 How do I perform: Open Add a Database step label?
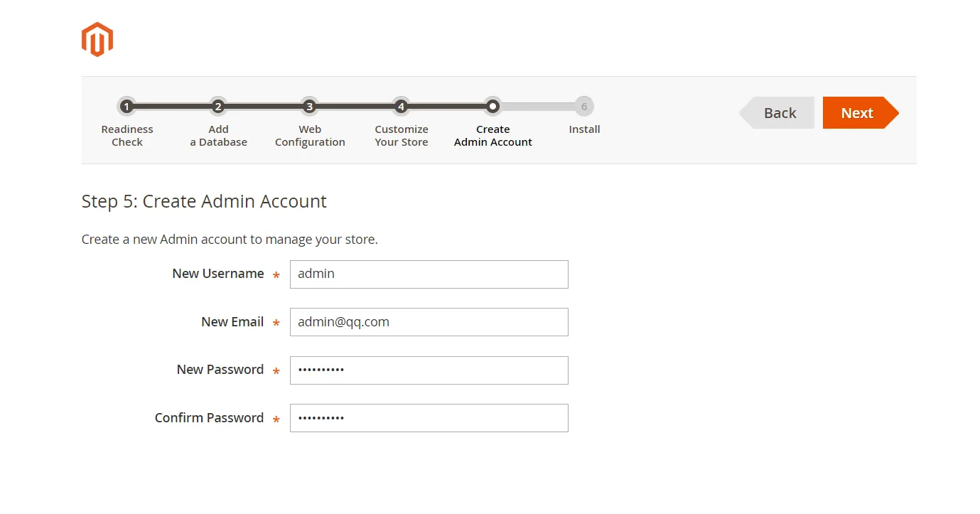tap(218, 136)
